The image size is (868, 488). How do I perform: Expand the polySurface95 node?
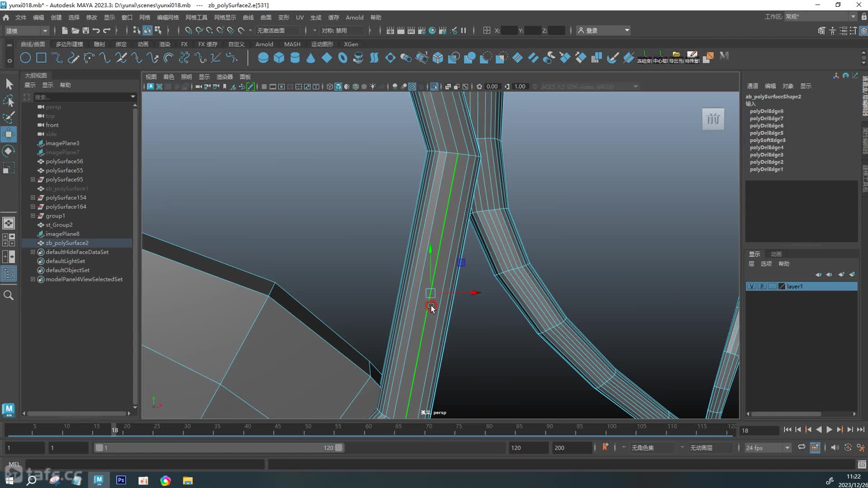coord(33,179)
